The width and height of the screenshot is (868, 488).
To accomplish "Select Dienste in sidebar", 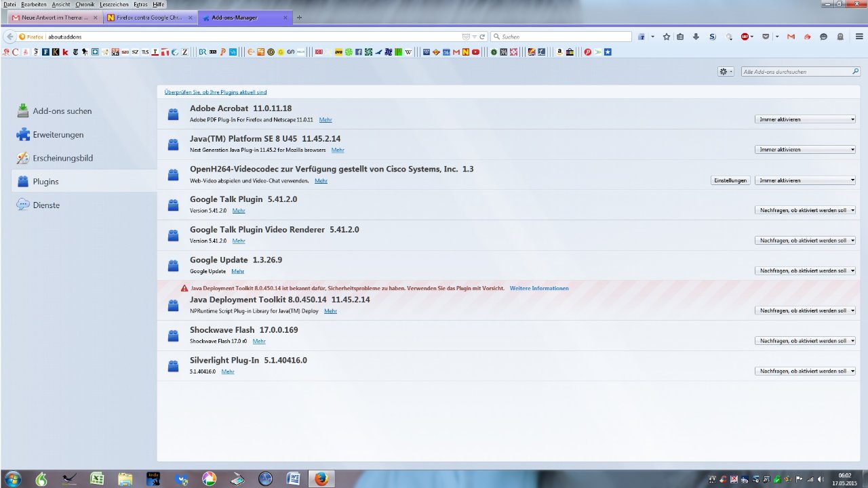I will click(46, 205).
